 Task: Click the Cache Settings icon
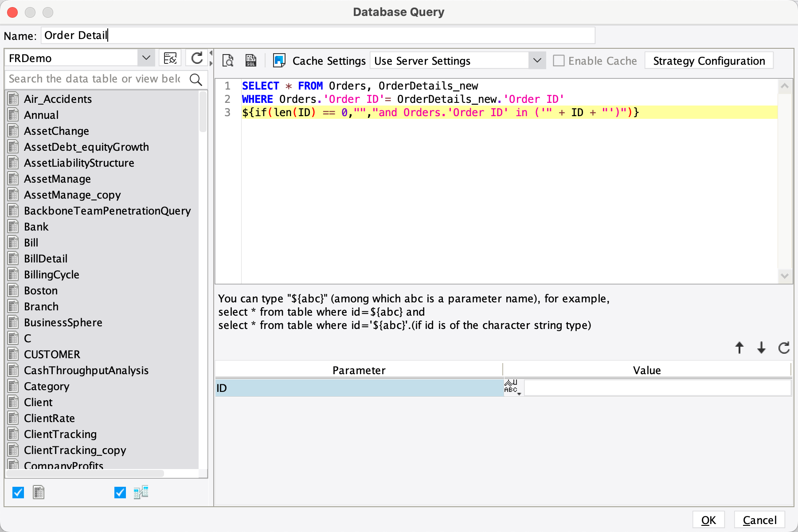(279, 60)
